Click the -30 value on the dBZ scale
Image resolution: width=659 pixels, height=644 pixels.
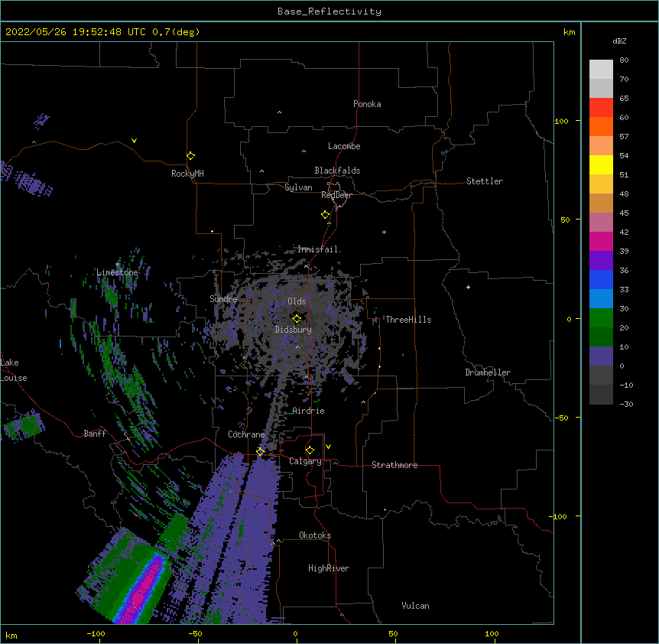pyautogui.click(x=626, y=405)
